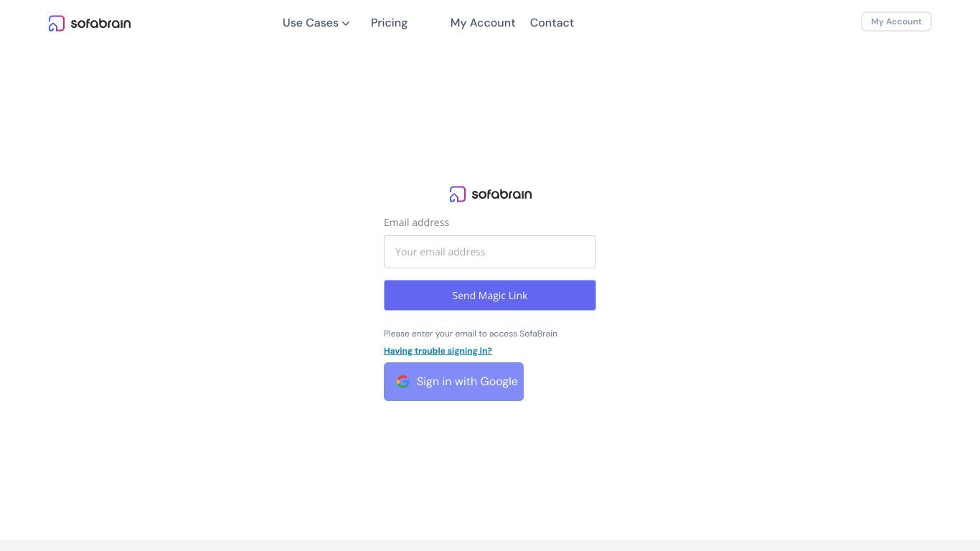This screenshot has width=980, height=551.
Task: Open Having trouble signing in link
Action: (438, 351)
